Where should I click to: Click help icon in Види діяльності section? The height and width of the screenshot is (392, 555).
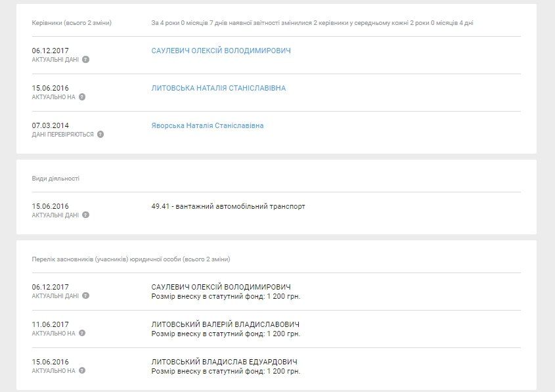coord(86,215)
